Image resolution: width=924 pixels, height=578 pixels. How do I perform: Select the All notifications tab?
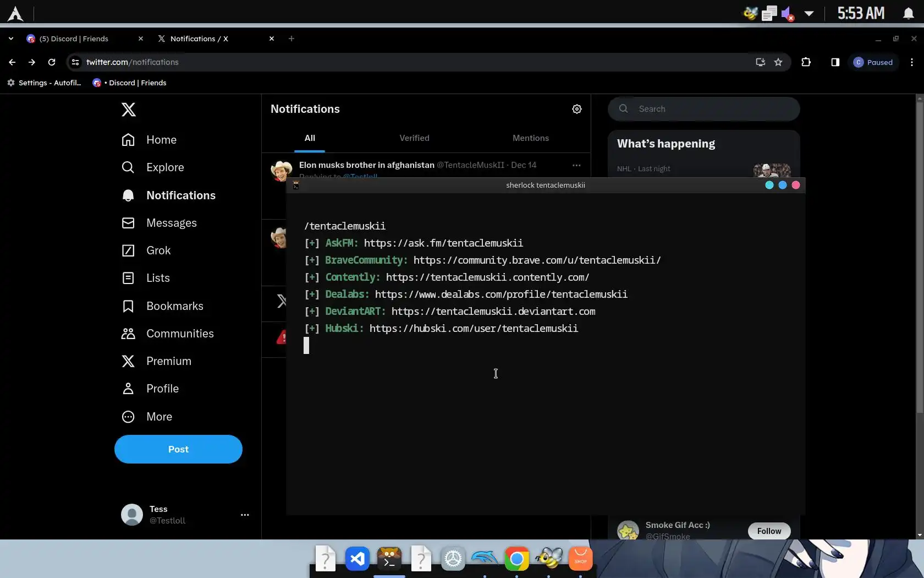(x=310, y=138)
